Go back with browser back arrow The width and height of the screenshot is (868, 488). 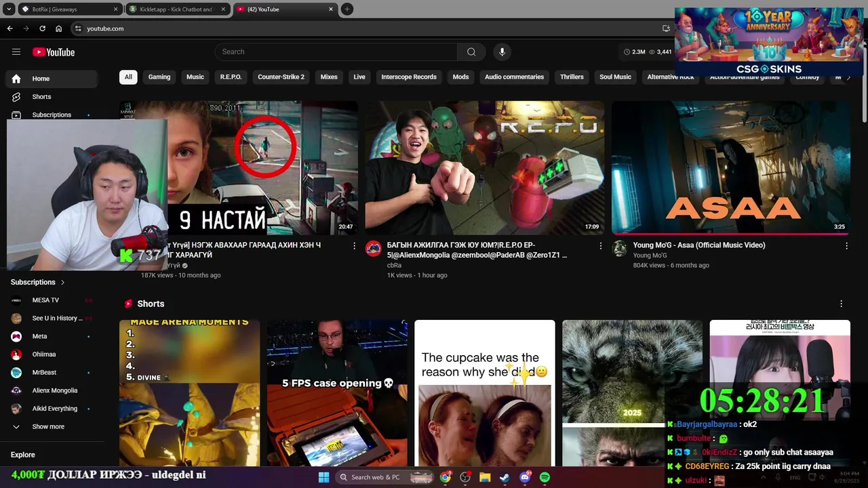[9, 28]
